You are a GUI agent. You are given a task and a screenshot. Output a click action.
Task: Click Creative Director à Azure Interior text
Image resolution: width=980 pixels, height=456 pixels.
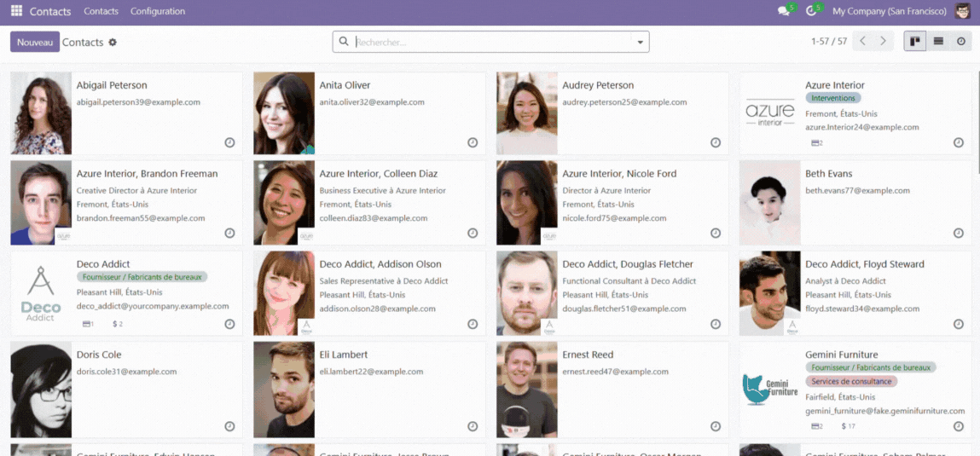click(x=136, y=191)
